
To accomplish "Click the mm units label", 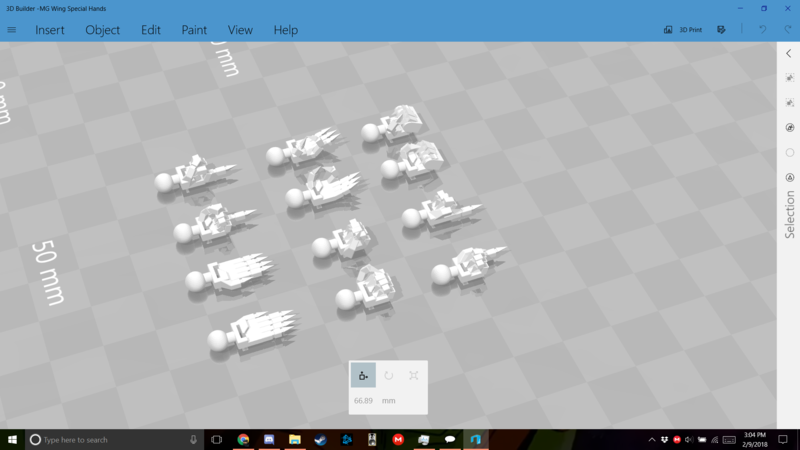I will click(x=388, y=400).
